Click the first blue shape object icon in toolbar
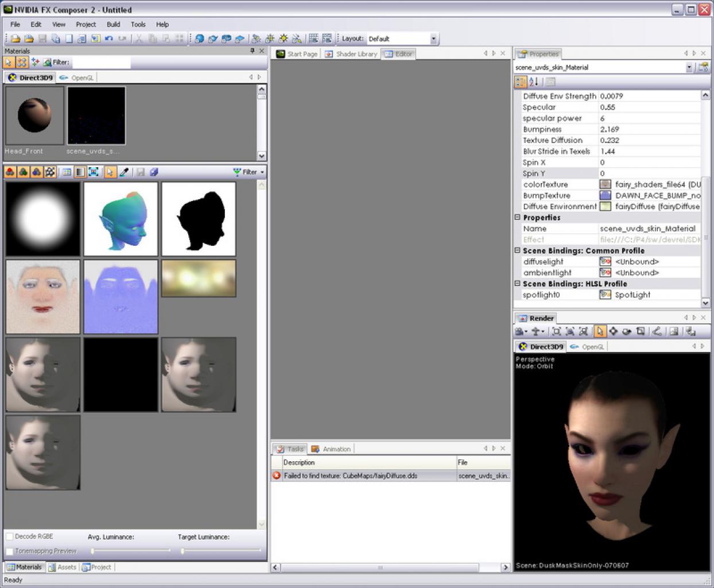Viewport: 714px width, 588px height. pos(199,38)
